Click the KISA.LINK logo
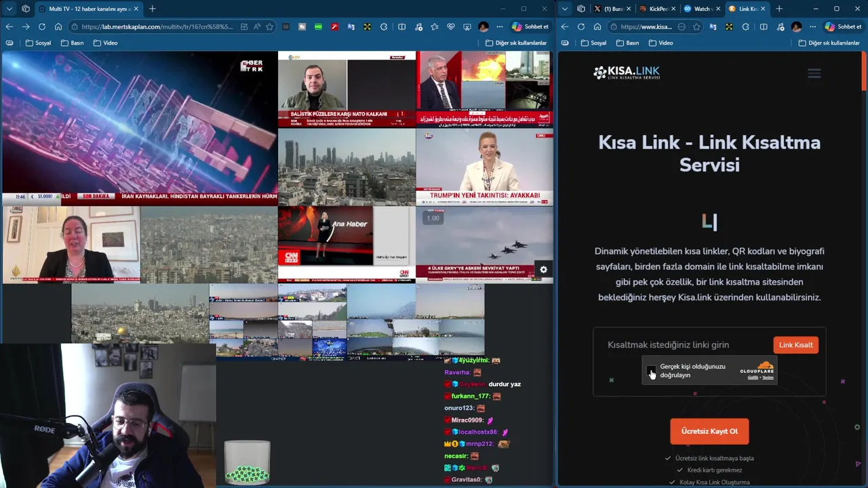Viewport: 868px width, 488px height. (x=627, y=73)
